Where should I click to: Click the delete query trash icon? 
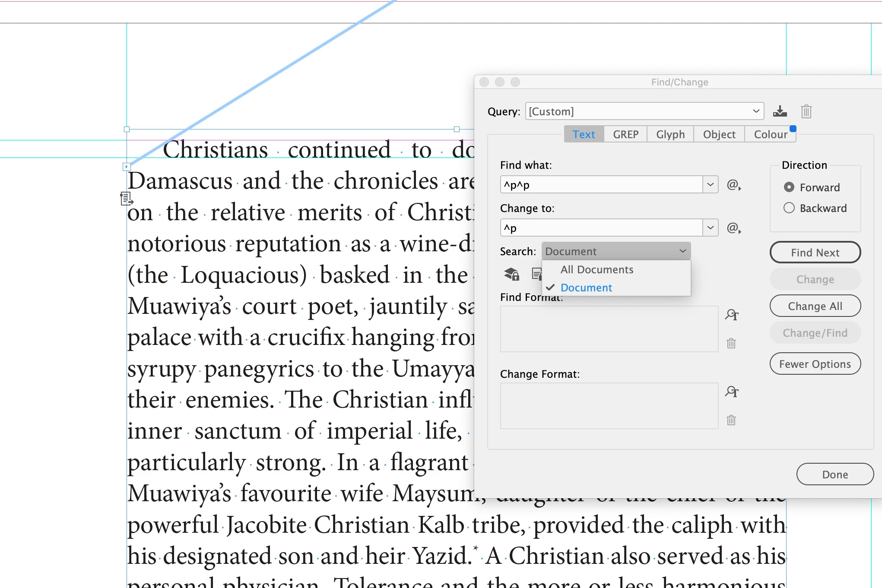[x=806, y=111]
